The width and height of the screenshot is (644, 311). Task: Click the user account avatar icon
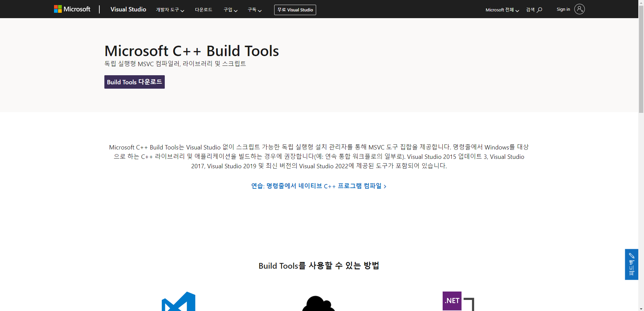point(579,9)
